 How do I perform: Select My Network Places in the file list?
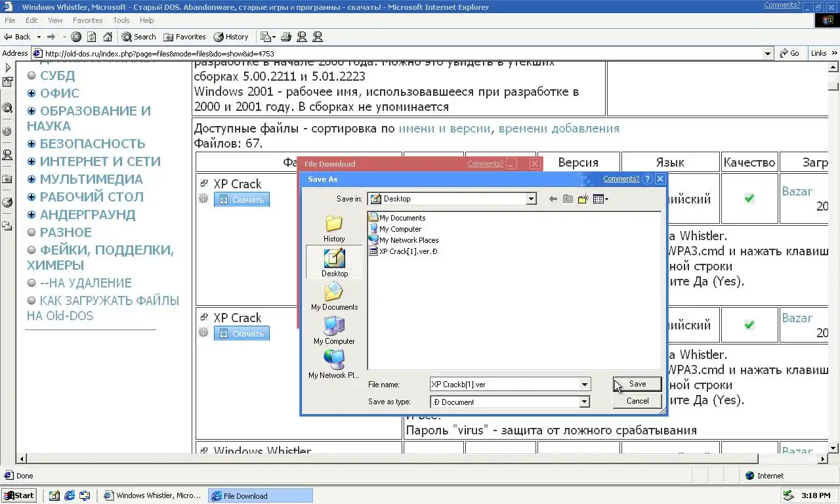click(404, 240)
